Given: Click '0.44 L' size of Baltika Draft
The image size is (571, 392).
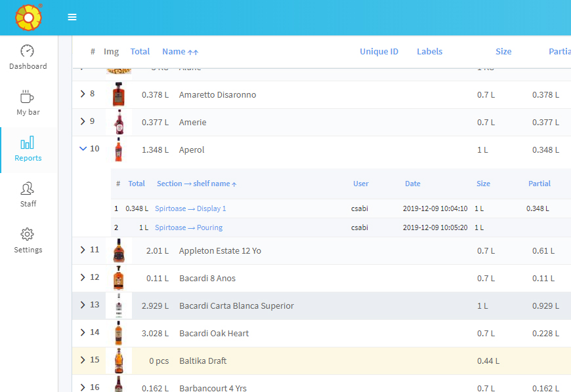Looking at the screenshot, I should tap(488, 361).
